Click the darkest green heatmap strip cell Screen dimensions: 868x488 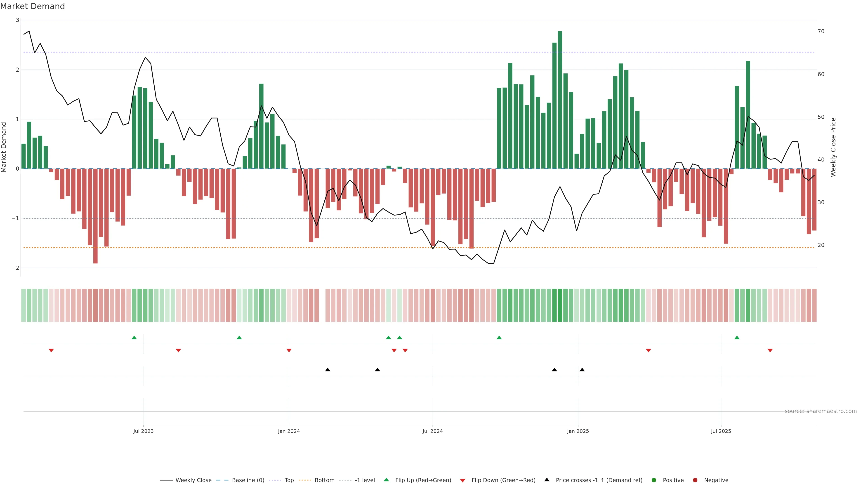point(560,305)
